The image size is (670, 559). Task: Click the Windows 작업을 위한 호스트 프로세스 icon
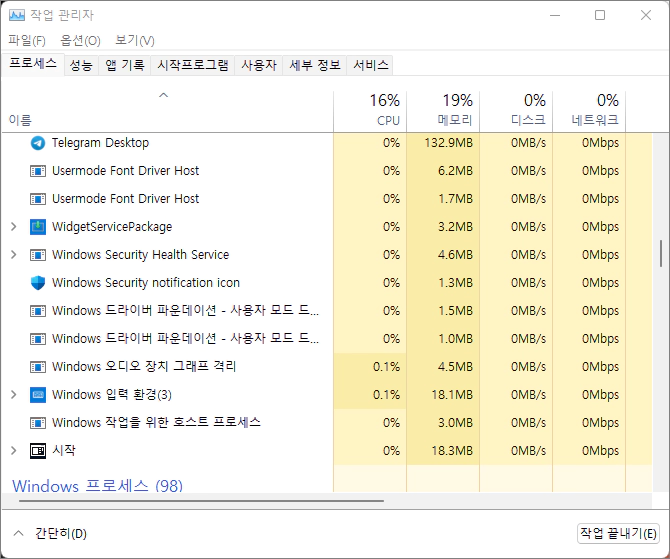click(38, 423)
